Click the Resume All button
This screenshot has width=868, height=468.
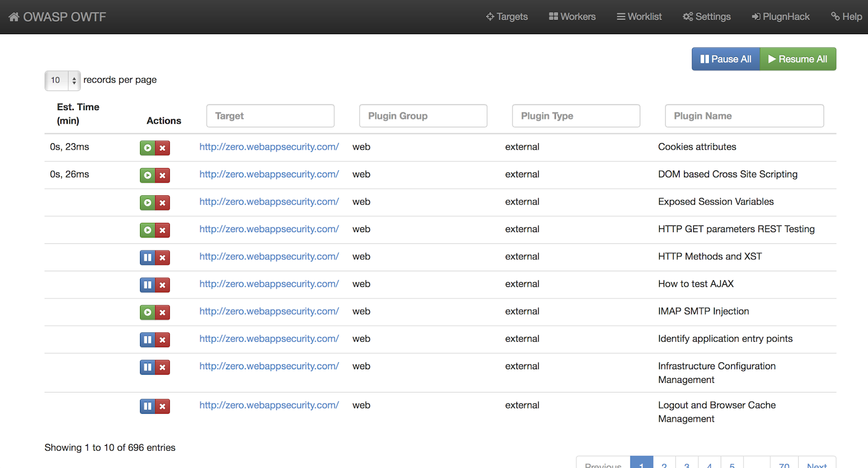(797, 59)
